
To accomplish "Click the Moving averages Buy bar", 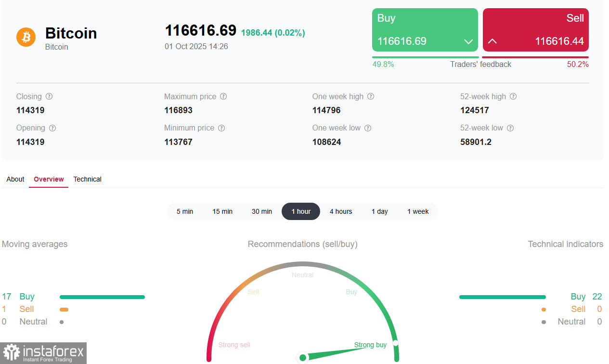I will pyautogui.click(x=102, y=297).
